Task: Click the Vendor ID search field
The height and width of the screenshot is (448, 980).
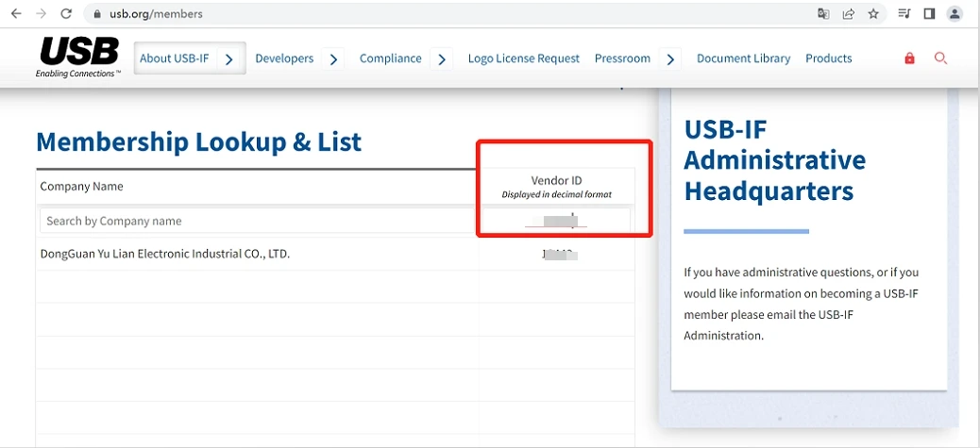Action: [x=556, y=221]
